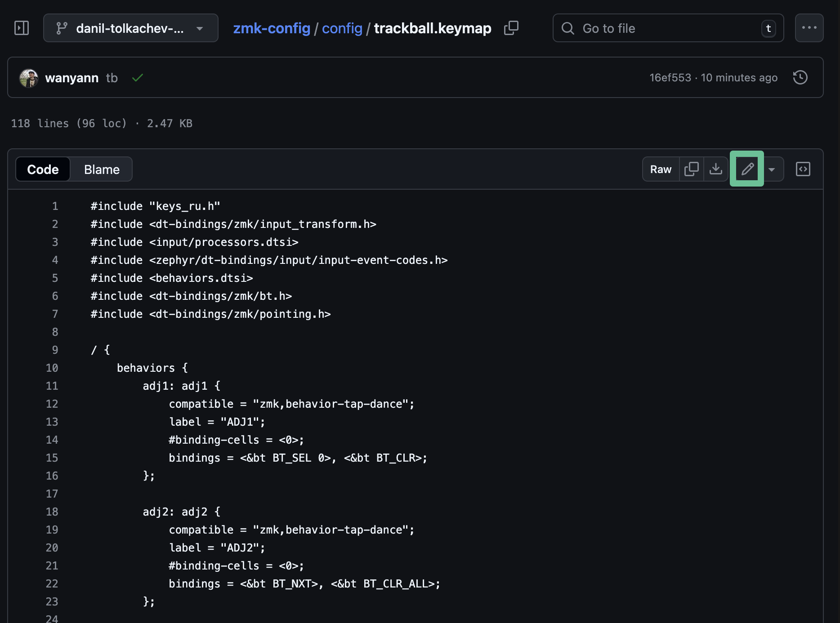
Task: Switch to the Blame tab
Action: pos(102,169)
